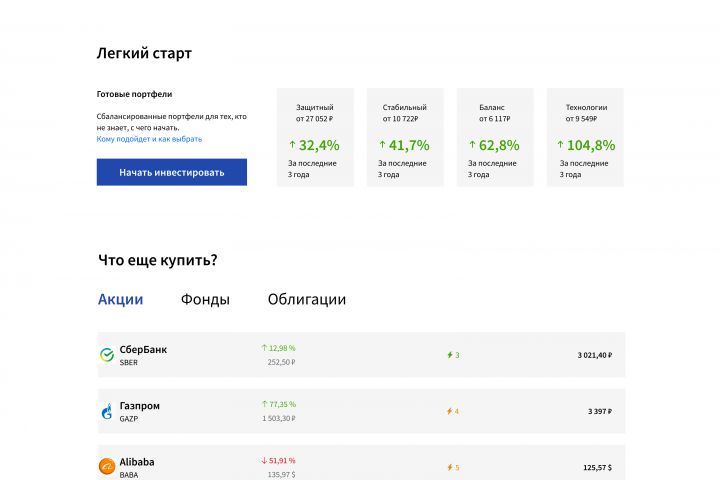This screenshot has height=480, width=720.
Task: Click the red down arrow next to 51,91 %
Action: tap(264, 460)
